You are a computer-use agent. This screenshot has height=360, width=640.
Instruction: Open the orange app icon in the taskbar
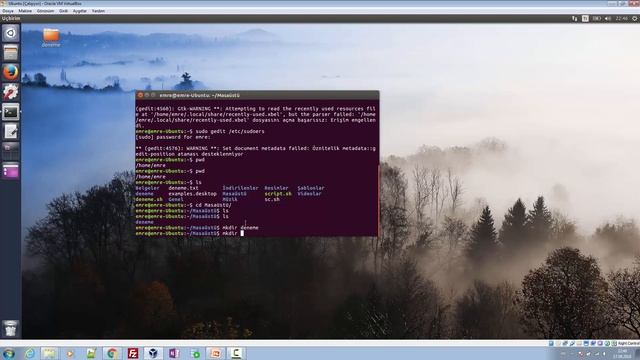pos(215,353)
